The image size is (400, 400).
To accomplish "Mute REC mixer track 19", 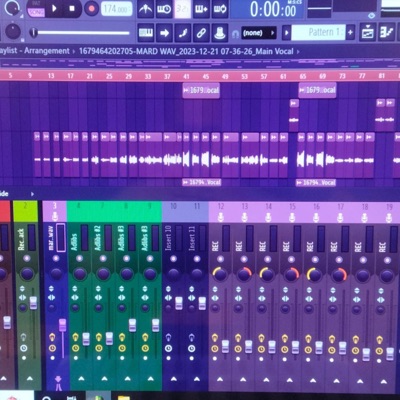I will (387, 259).
